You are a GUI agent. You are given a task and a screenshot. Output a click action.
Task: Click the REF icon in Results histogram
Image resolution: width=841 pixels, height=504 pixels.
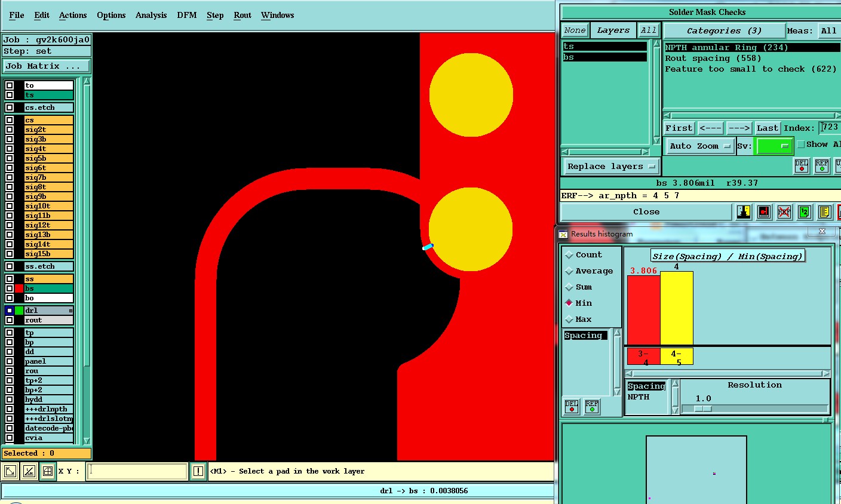[x=592, y=407]
